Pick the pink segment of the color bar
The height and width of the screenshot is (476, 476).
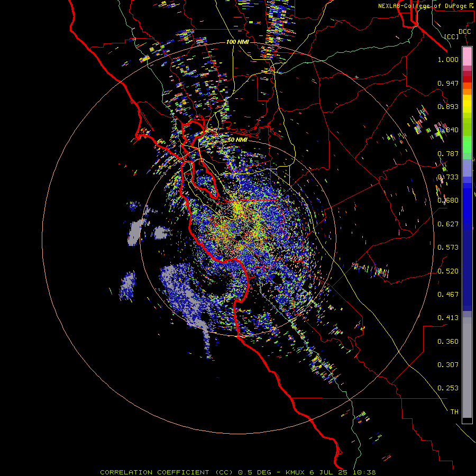(467, 57)
